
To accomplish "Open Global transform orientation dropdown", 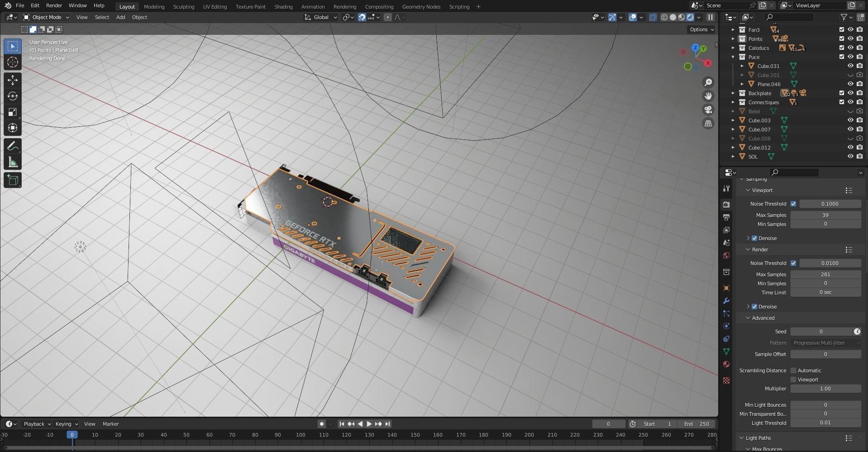I will (x=321, y=17).
